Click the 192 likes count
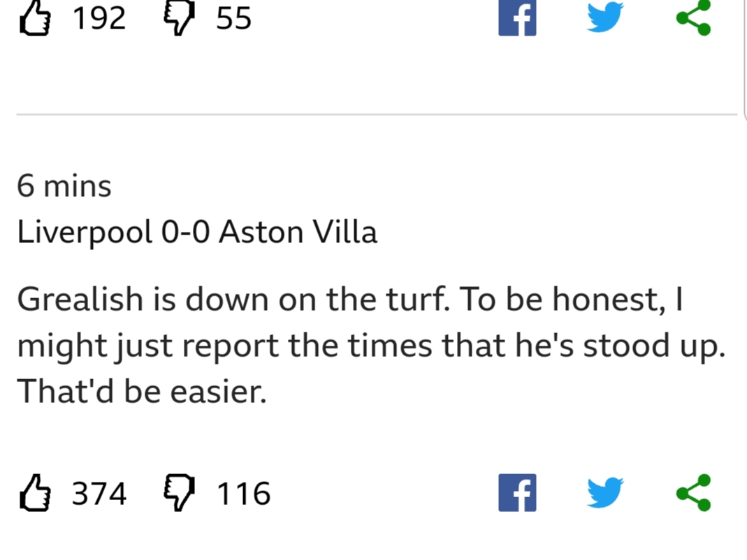Image resolution: width=747 pixels, height=560 pixels. click(x=99, y=19)
